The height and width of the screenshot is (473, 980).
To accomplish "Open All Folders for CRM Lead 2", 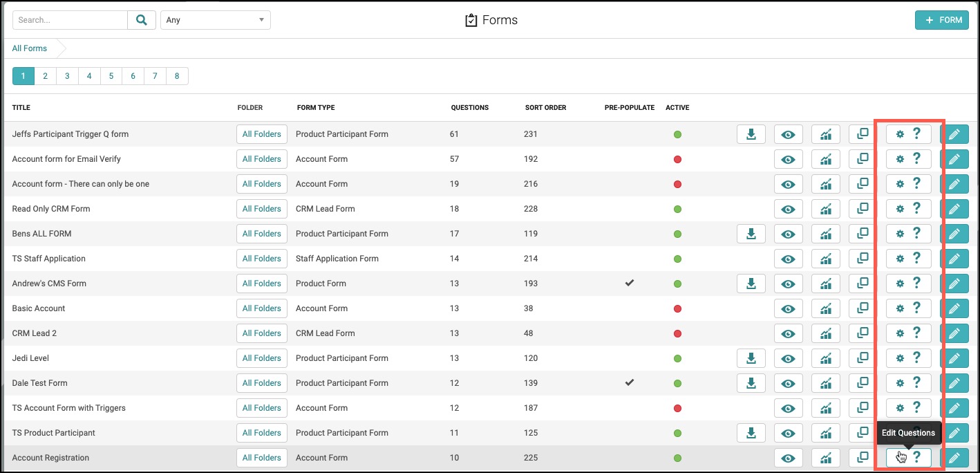I will click(x=262, y=333).
